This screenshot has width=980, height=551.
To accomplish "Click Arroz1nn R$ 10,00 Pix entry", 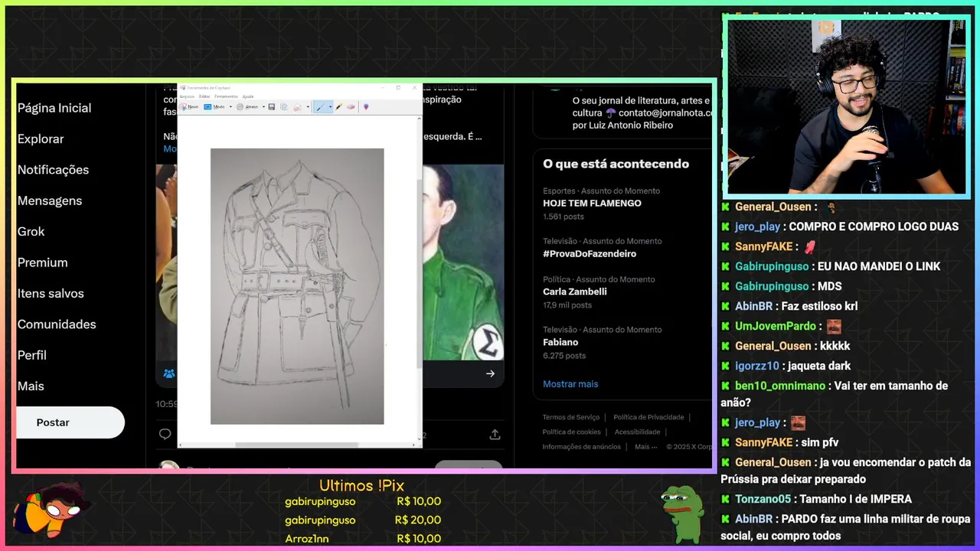I will pos(363,539).
